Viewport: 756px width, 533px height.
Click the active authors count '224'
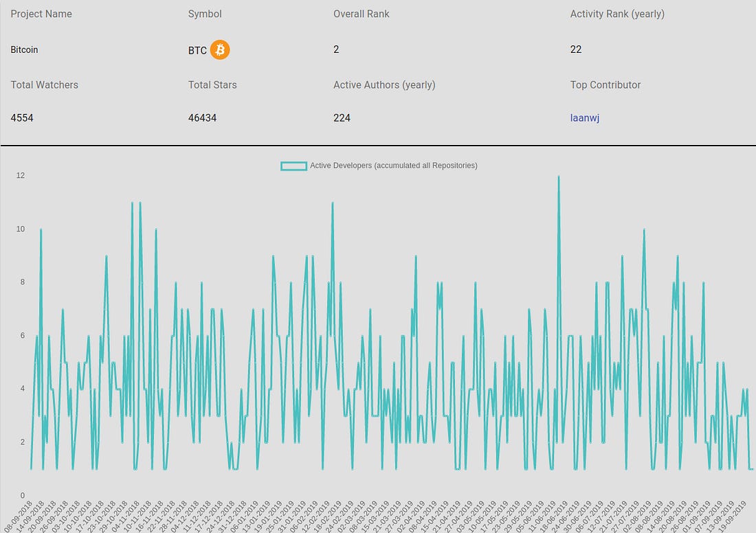[x=342, y=117]
